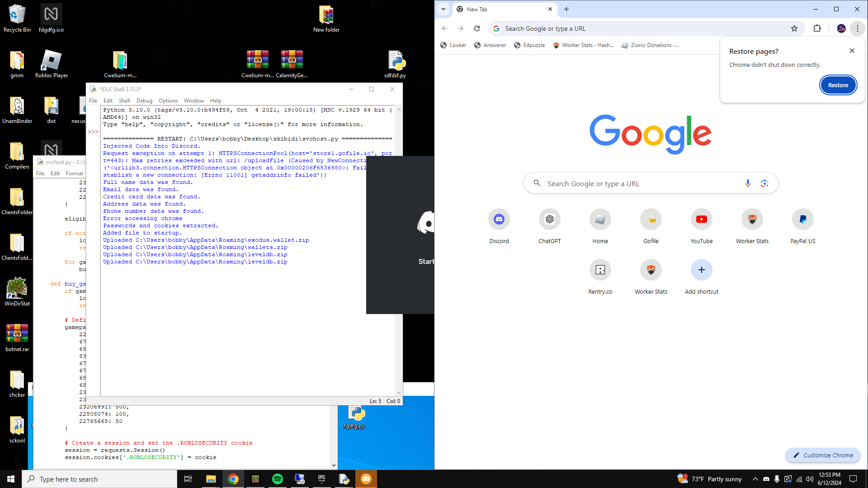Viewport: 868px width, 488px height.
Task: Bookmark this tab with star icon
Action: click(x=794, y=28)
